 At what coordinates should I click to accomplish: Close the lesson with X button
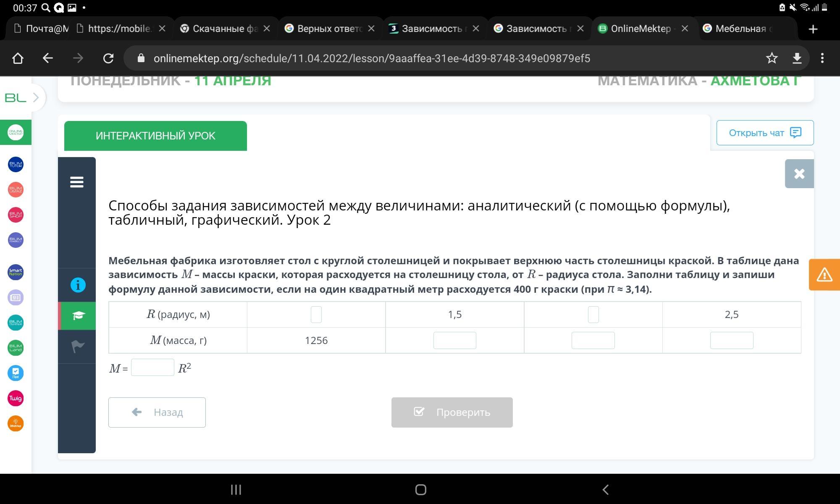(799, 173)
